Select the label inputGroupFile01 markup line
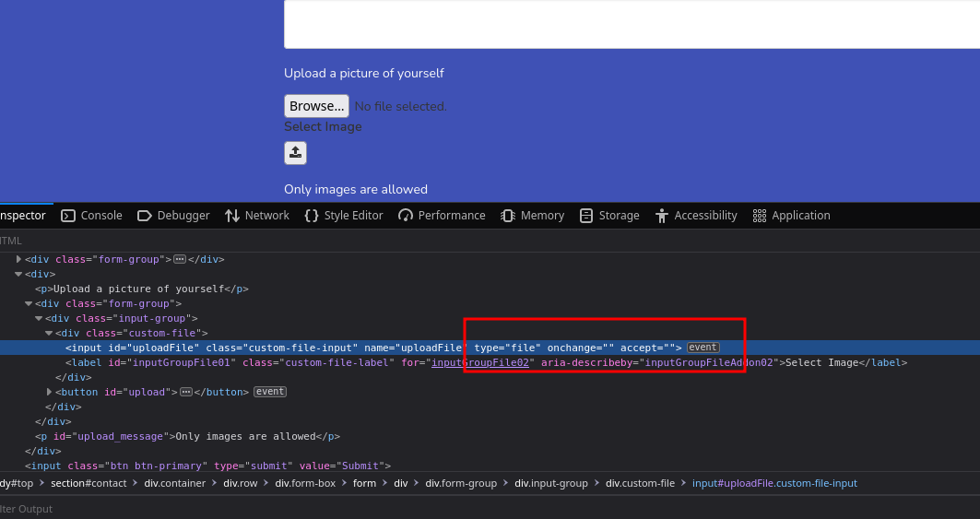Screen dimensions: 980x519 tap(490, 362)
